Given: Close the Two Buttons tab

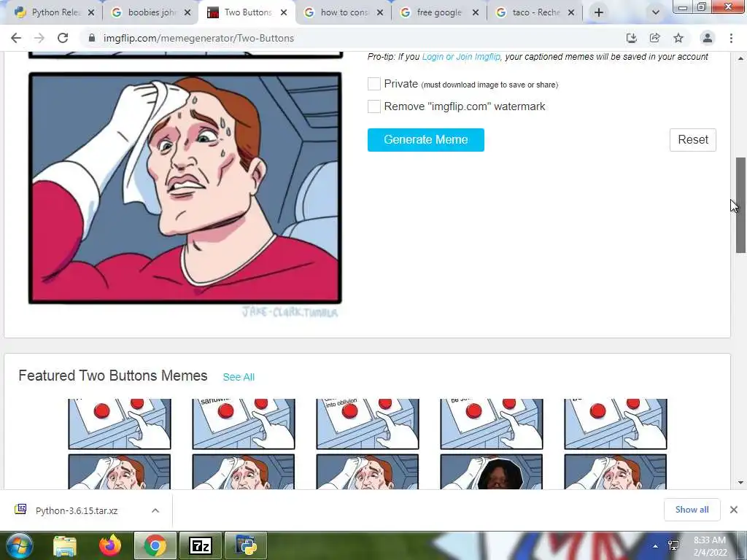Looking at the screenshot, I should point(284,12).
